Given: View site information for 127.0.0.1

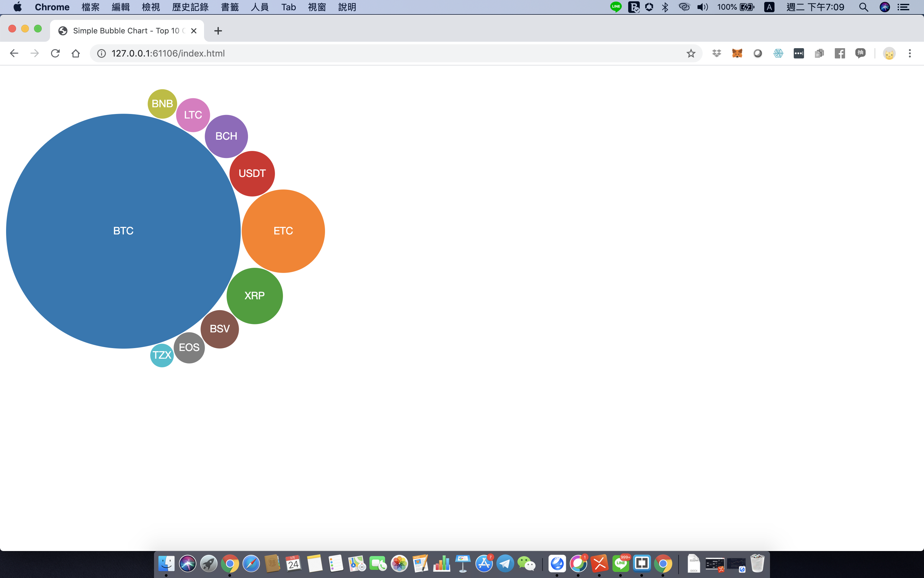Looking at the screenshot, I should click(x=101, y=54).
